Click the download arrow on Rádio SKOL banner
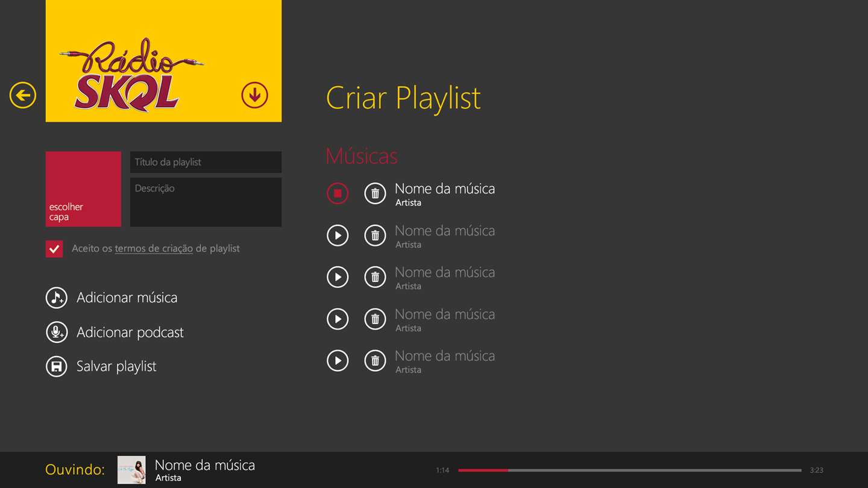This screenshot has width=868, height=488. (254, 95)
